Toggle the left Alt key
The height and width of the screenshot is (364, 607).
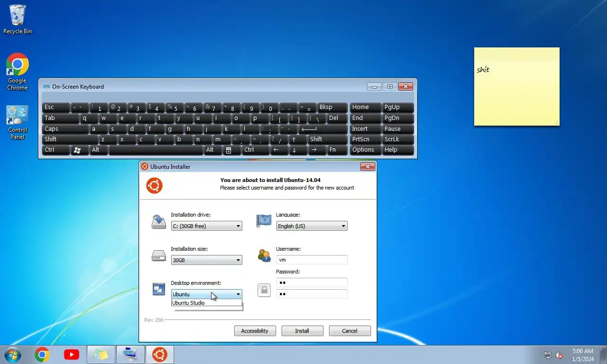click(99, 150)
